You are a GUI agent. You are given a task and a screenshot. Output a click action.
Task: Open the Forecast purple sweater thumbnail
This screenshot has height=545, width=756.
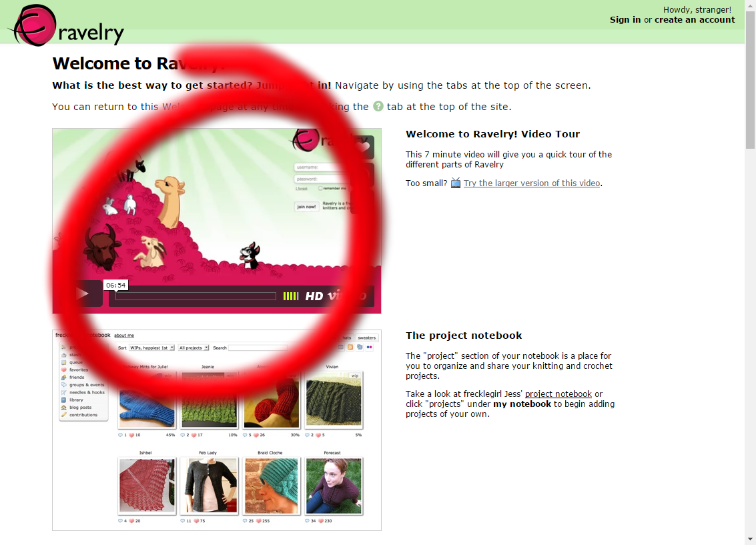pyautogui.click(x=334, y=486)
